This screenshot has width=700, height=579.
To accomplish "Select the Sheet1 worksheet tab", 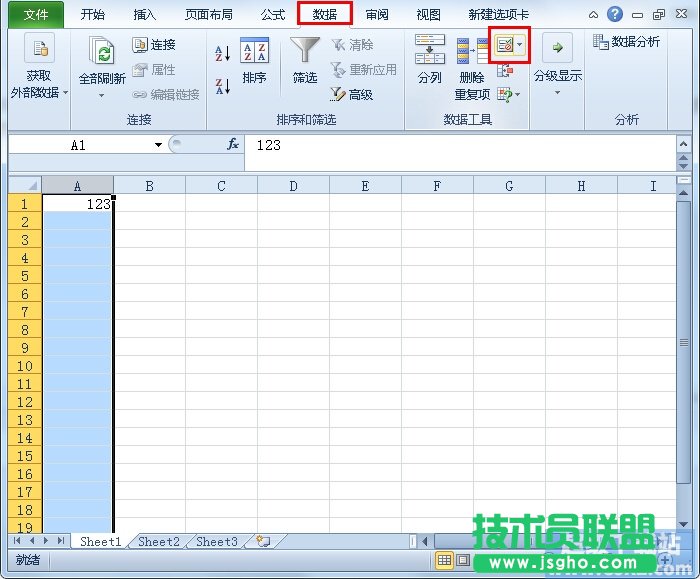I will click(x=101, y=542).
